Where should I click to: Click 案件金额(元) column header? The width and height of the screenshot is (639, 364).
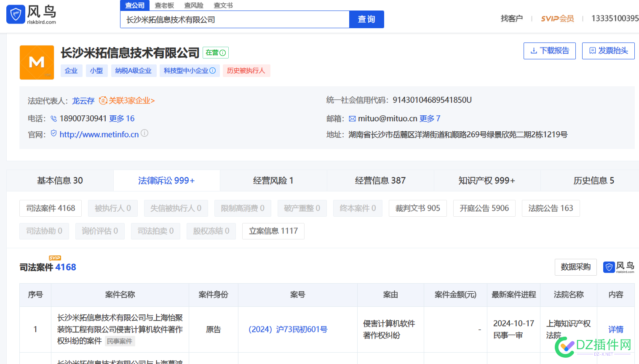(x=455, y=295)
